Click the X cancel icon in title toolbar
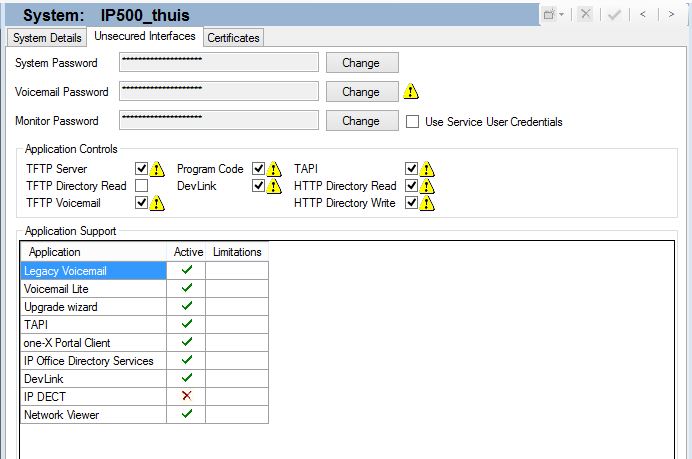 click(x=586, y=14)
